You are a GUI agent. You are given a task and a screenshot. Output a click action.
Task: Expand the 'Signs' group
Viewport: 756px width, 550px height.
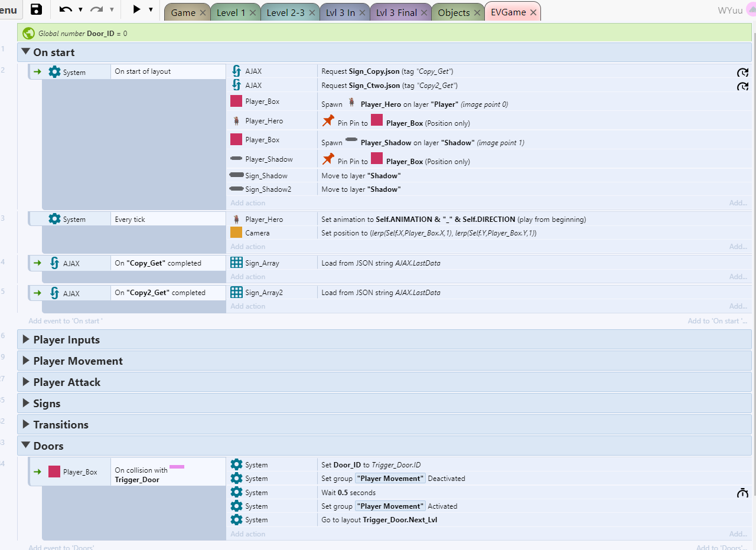[x=25, y=403]
